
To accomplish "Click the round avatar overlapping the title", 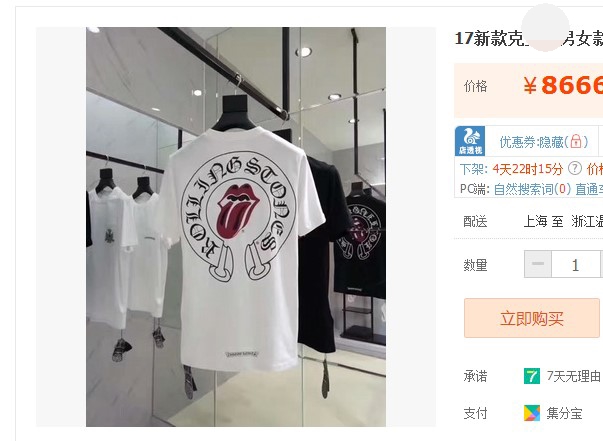I will (545, 27).
